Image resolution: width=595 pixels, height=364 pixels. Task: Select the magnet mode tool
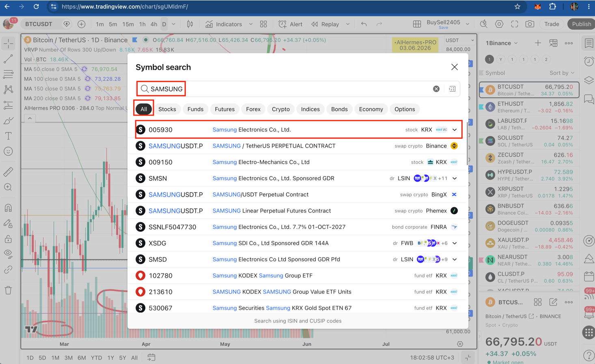tap(8, 208)
